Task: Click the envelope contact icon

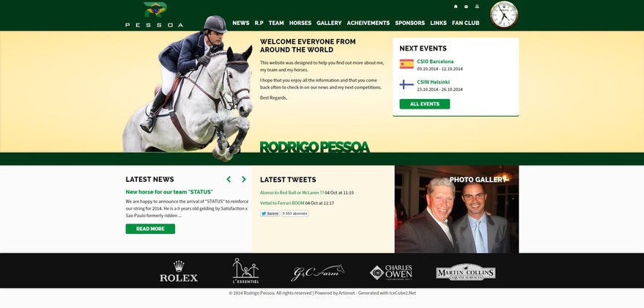Action: coord(466,7)
